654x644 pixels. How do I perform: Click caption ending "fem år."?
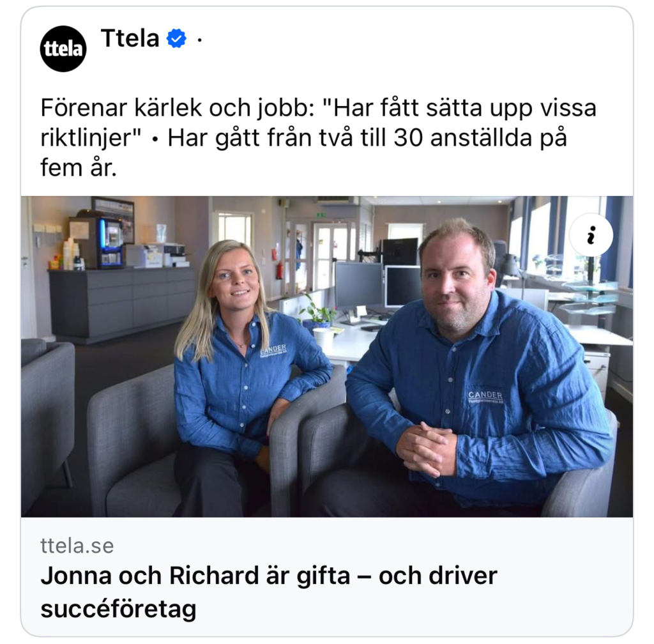point(79,168)
